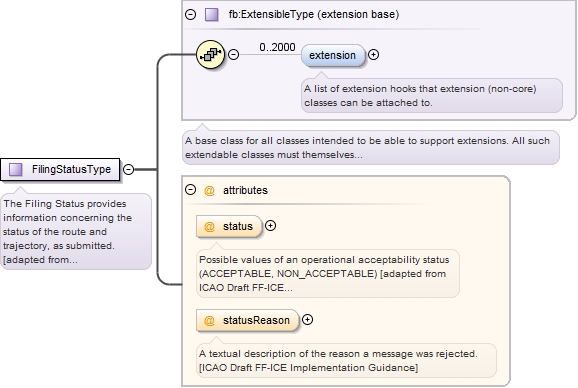Viewport: 578px width, 388px height.
Task: Select the status attribute node
Action: point(229,226)
